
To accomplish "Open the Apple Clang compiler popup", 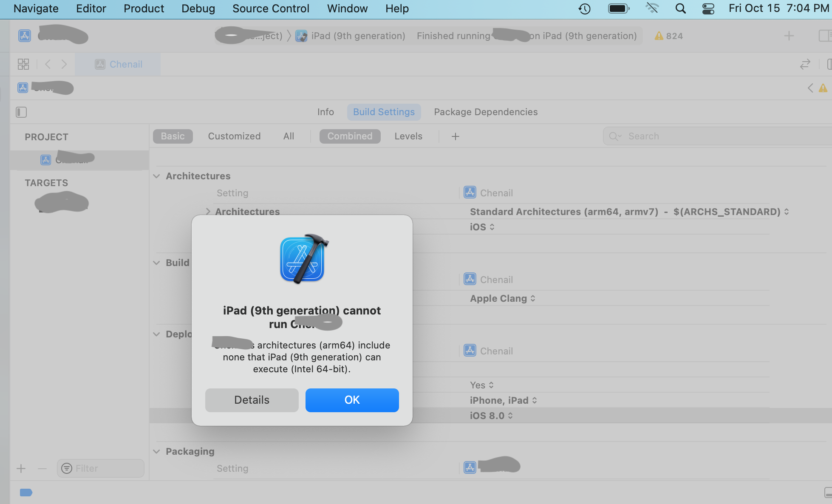I will (502, 298).
